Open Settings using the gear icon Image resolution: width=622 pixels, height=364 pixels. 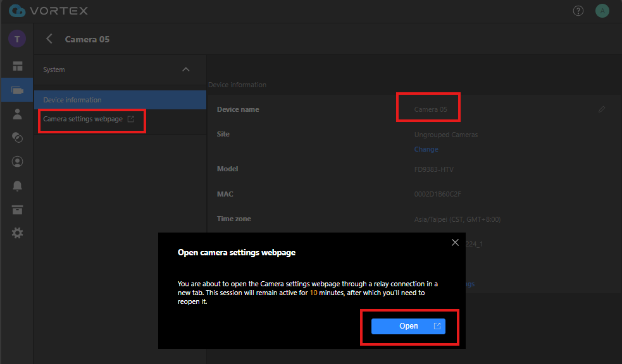(17, 233)
